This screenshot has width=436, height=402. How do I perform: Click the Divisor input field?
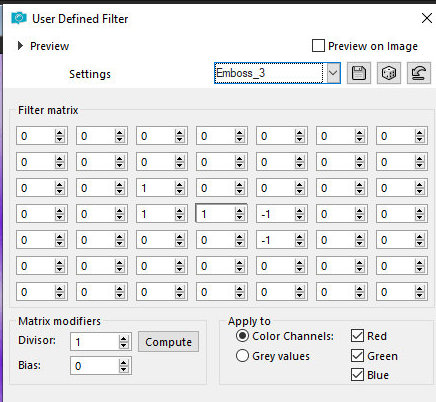pyautogui.click(x=95, y=342)
